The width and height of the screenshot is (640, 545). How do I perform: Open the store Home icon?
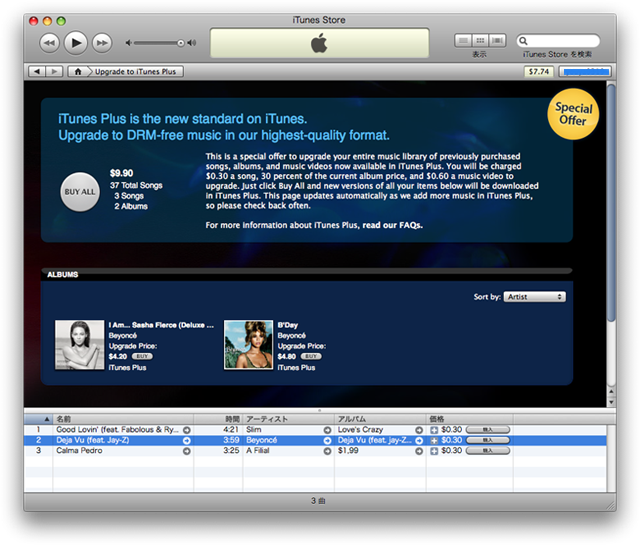[x=78, y=71]
